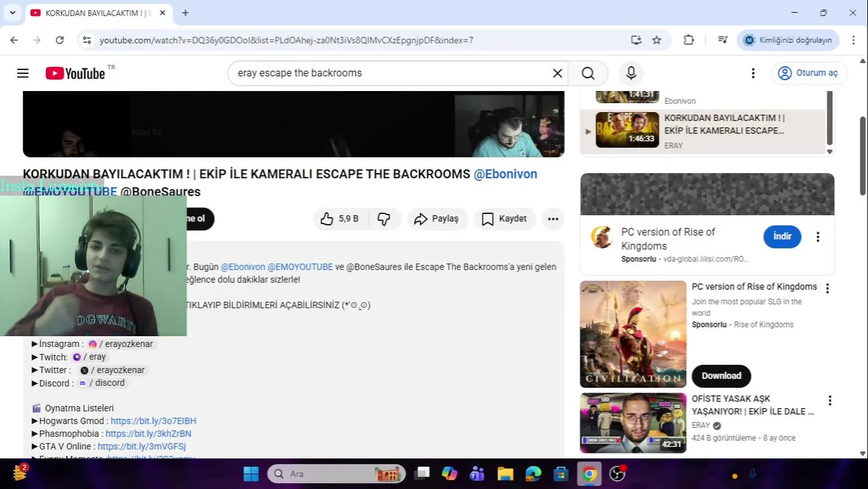Open the Chrome three-dot menu
868x489 pixels.
pyautogui.click(x=853, y=40)
